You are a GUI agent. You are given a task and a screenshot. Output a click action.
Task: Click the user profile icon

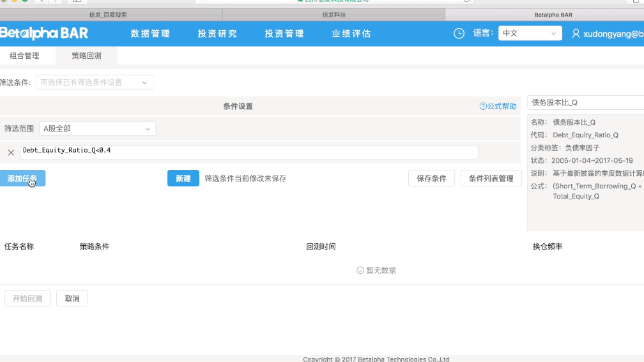[x=576, y=33]
